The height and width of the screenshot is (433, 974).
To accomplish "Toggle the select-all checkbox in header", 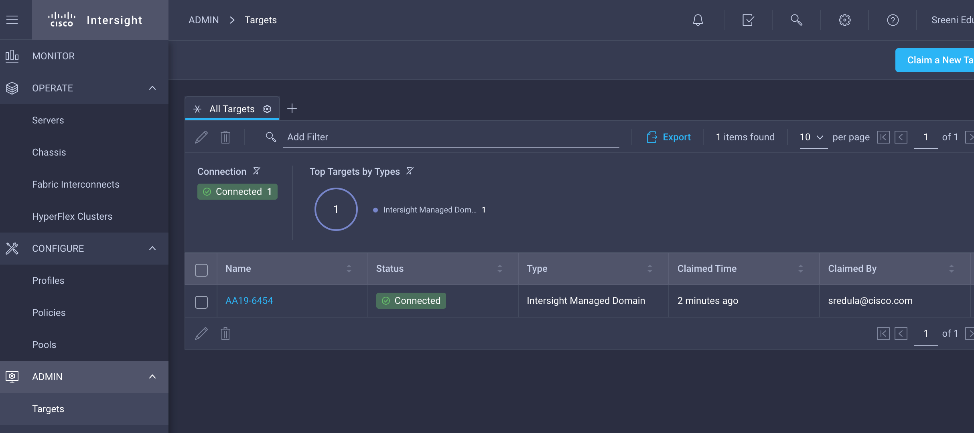I will point(201,270).
